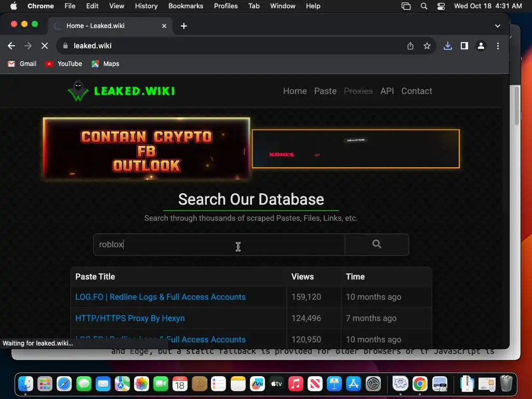Open the Paste nav link
The image size is (532, 399).
coord(325,91)
